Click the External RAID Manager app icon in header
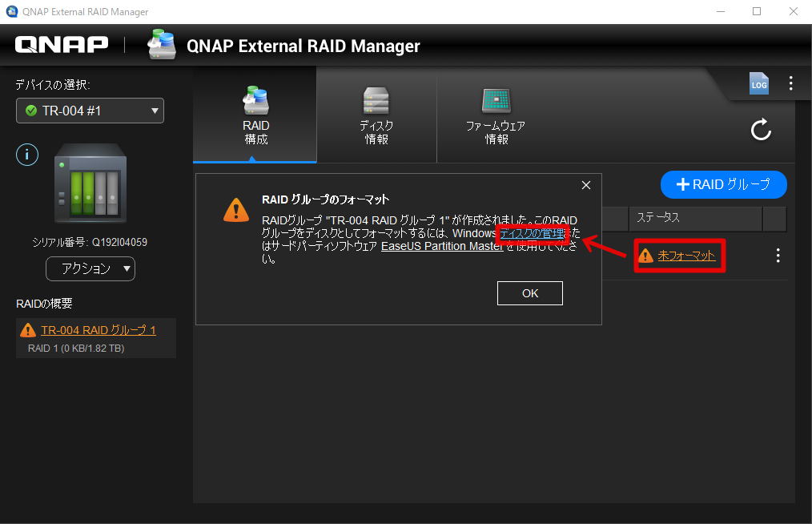This screenshot has height=524, width=812. tap(162, 44)
